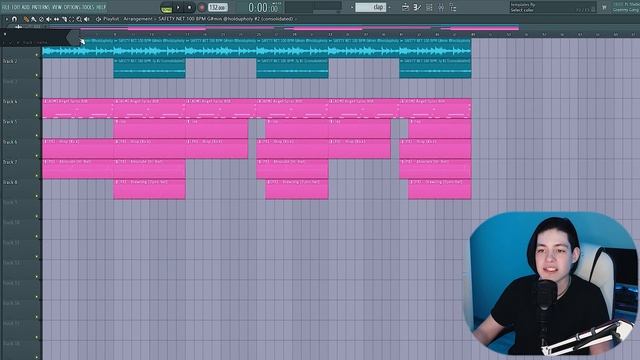
Task: Select the Track 6 header label
Action: 10,142
